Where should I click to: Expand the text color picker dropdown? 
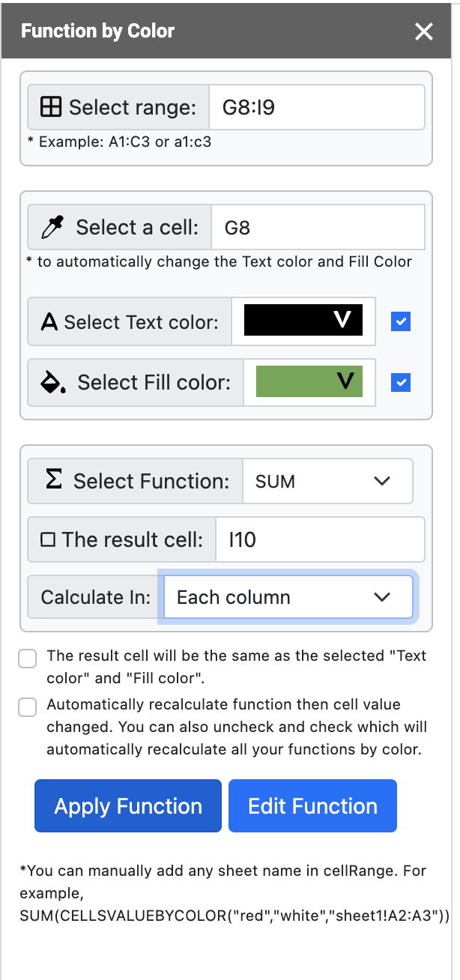tap(342, 318)
